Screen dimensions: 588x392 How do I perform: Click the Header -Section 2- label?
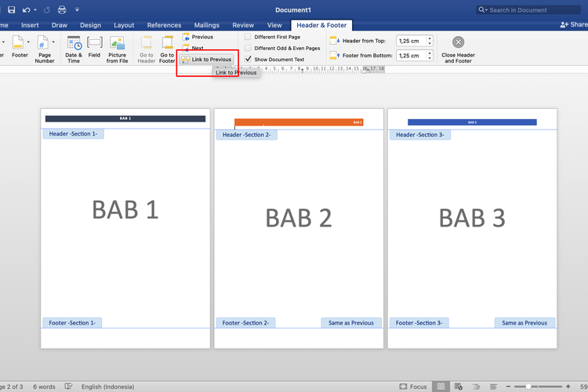coord(246,135)
